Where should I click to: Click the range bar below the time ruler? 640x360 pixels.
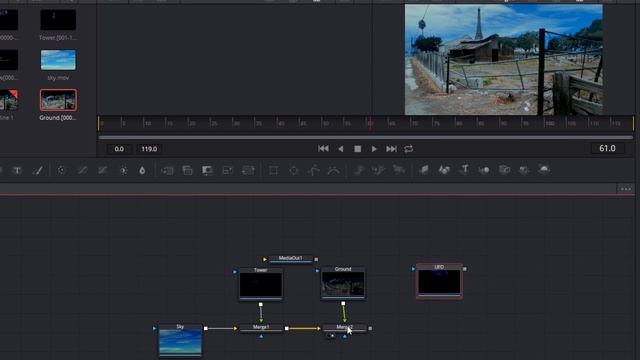coord(365,138)
